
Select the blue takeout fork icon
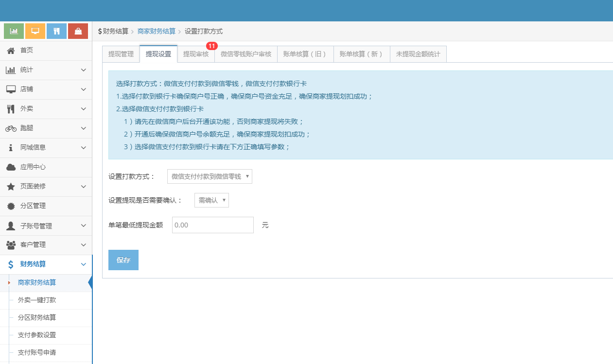[56, 31]
